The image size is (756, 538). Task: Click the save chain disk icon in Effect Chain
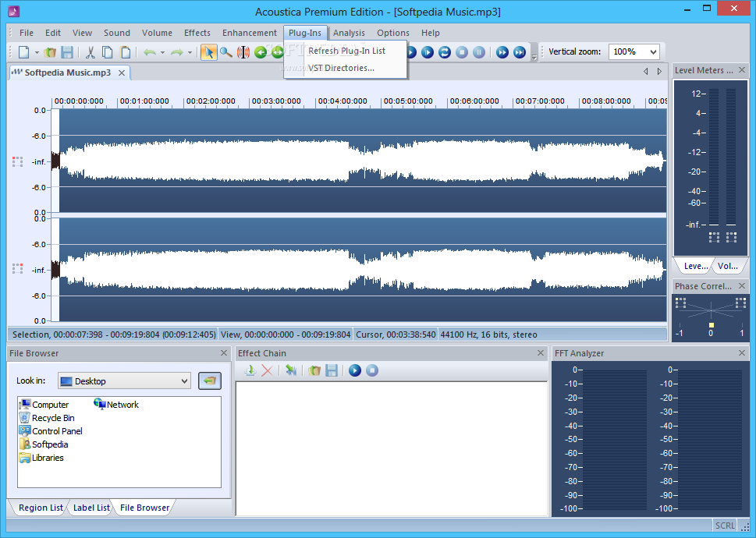(332, 370)
